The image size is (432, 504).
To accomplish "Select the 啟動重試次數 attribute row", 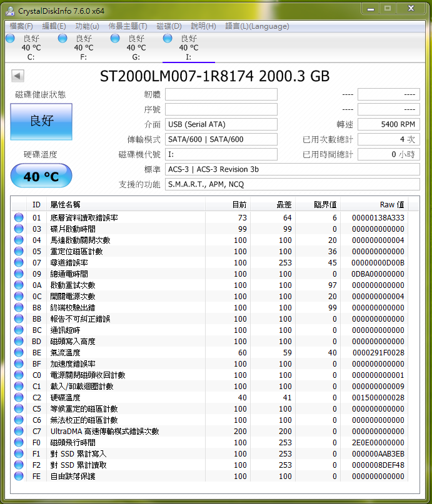I will (x=209, y=285).
